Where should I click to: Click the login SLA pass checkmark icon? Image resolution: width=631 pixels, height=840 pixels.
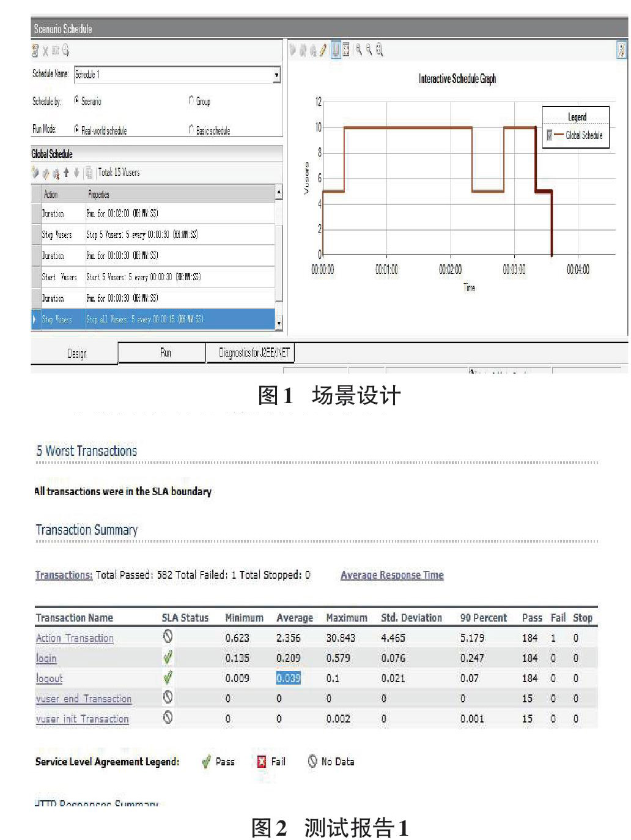coord(168,658)
